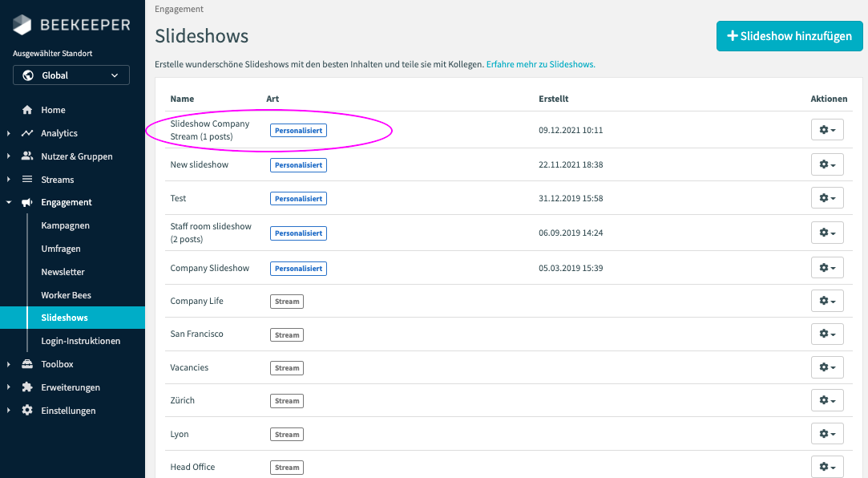This screenshot has width=868, height=478.
Task: Click the Engagement megaphone icon
Action: (27, 203)
